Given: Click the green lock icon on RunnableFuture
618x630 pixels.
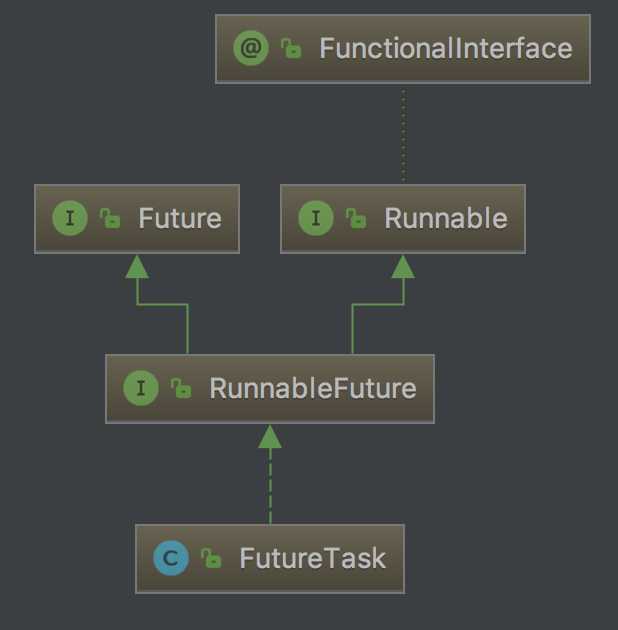Looking at the screenshot, I should tap(181, 388).
